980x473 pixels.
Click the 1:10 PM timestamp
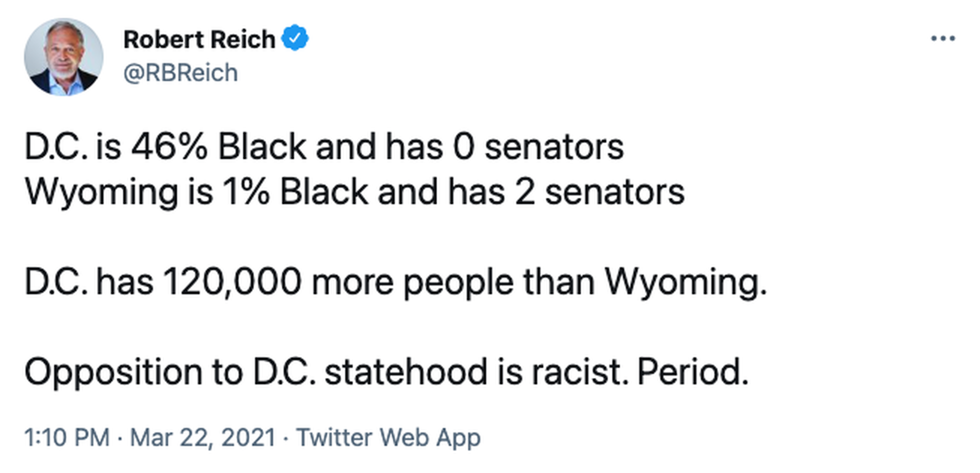pyautogui.click(x=67, y=437)
